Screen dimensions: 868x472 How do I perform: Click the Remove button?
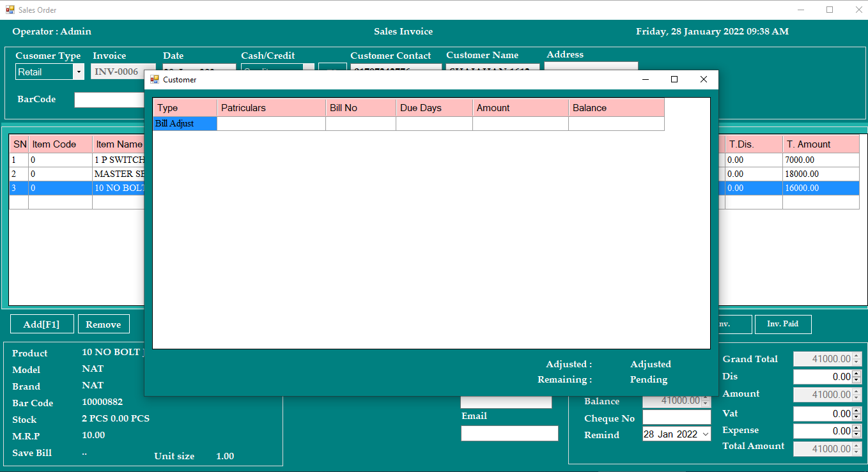tap(103, 324)
